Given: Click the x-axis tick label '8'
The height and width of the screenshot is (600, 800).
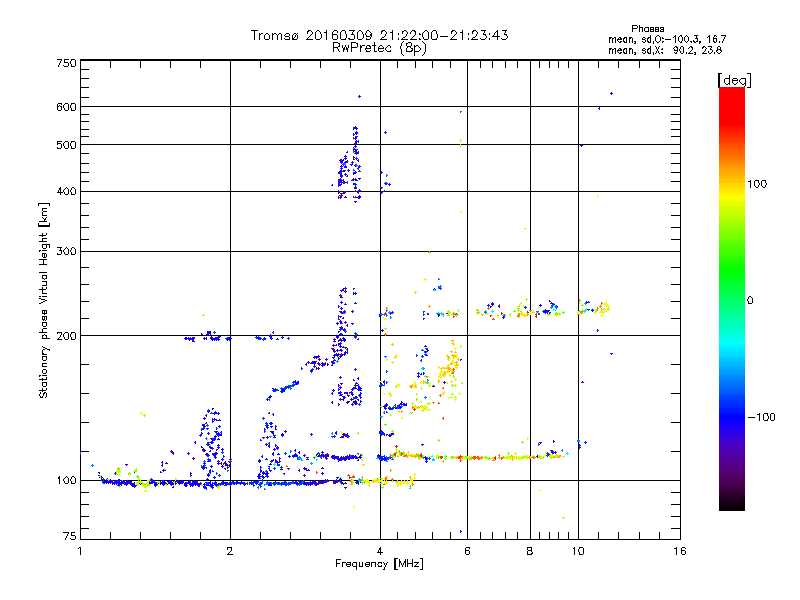Looking at the screenshot, I should click(530, 551).
